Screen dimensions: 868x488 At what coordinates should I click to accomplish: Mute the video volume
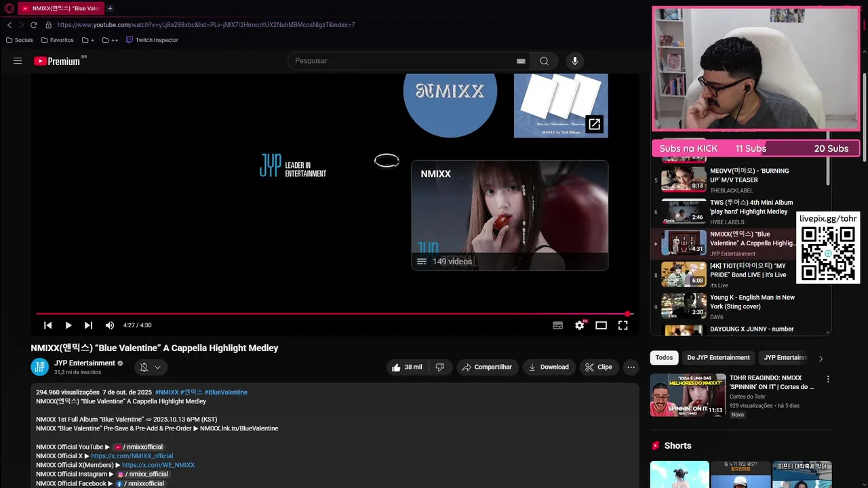tap(109, 325)
